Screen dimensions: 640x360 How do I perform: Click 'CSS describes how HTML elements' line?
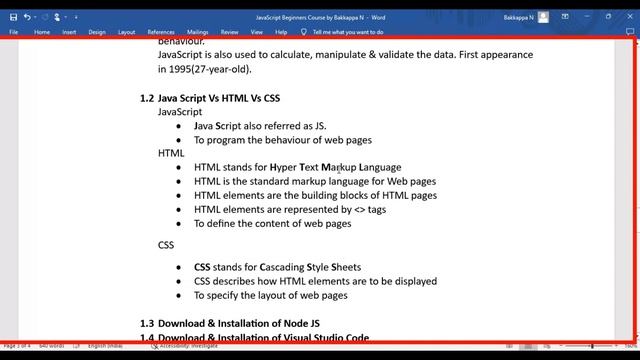tap(316, 281)
